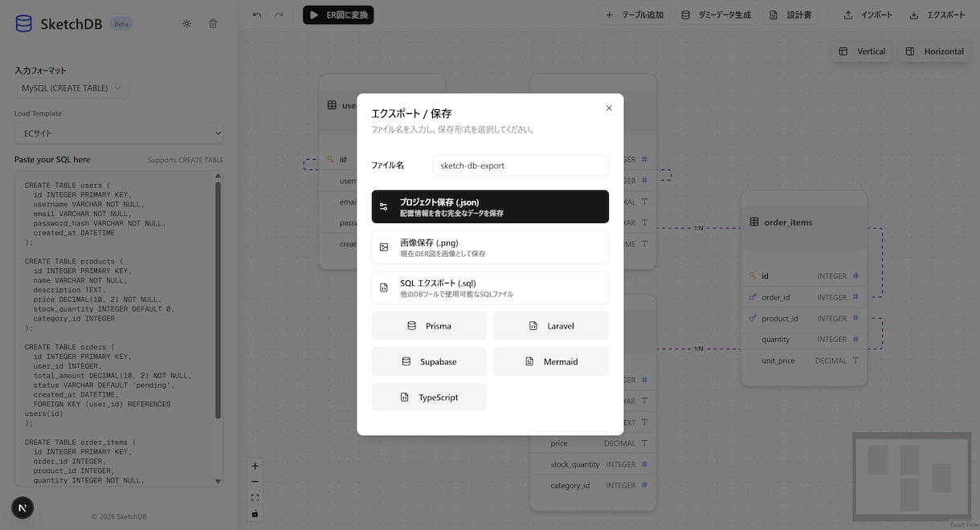This screenshot has width=980, height=530.
Task: Click the Beta badge next to SketchDB
Action: (x=121, y=24)
